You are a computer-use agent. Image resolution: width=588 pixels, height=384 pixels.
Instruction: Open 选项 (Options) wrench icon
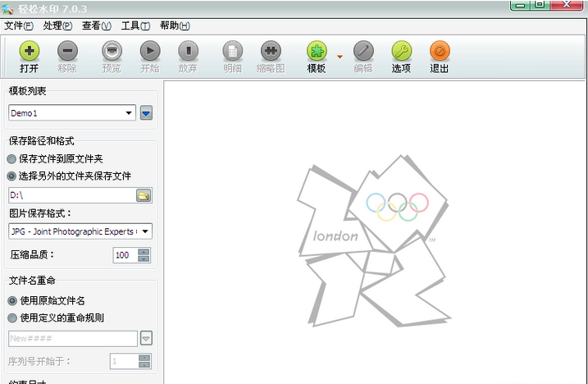pos(401,51)
